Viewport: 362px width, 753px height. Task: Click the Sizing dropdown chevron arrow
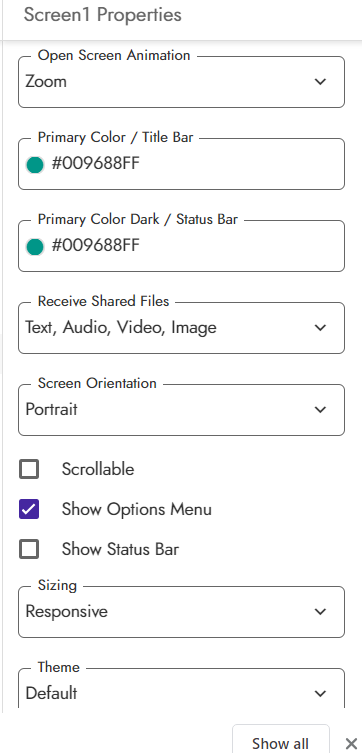(320, 611)
